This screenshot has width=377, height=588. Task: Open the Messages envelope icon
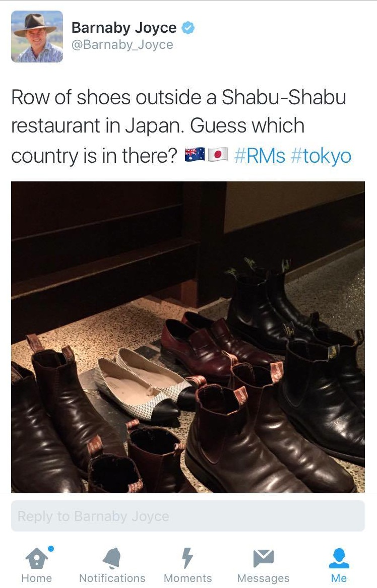pyautogui.click(x=263, y=558)
